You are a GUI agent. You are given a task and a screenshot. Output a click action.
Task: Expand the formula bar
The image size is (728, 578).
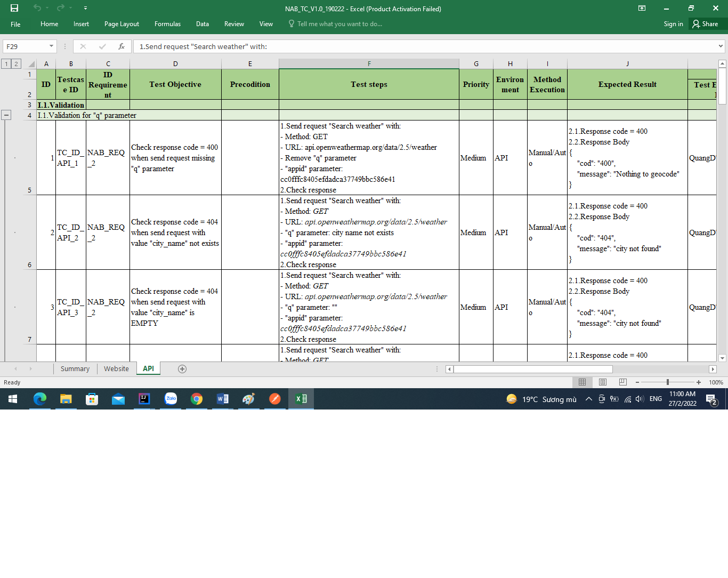point(721,46)
